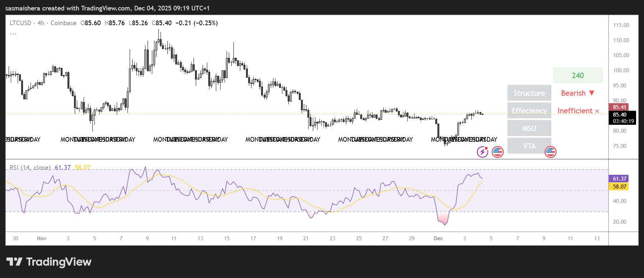Click the yellow 58.07 tag on RSI axis
This screenshot has height=278, width=644.
pyautogui.click(x=618, y=187)
